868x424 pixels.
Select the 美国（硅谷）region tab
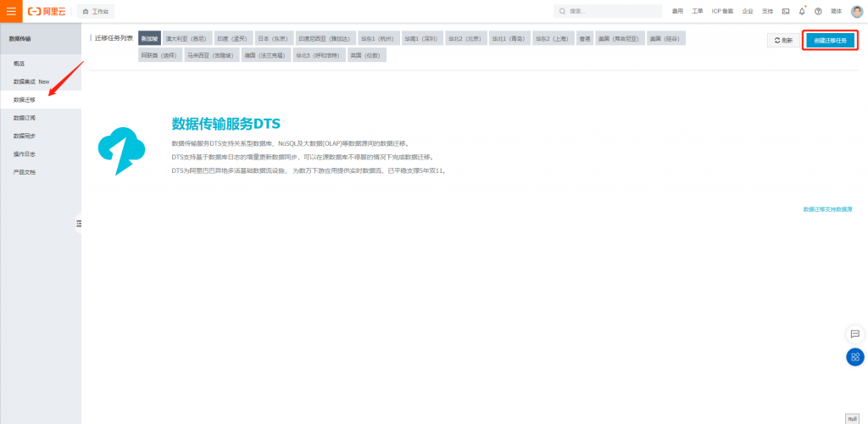(x=666, y=38)
